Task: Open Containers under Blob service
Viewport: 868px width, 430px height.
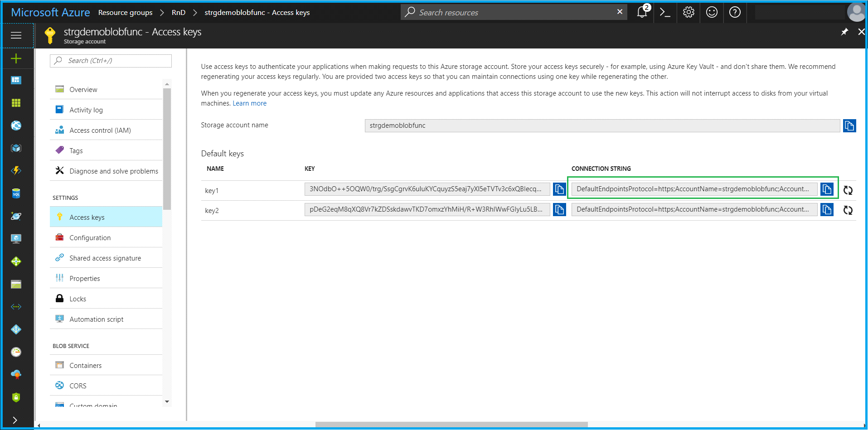Action: click(x=106, y=365)
